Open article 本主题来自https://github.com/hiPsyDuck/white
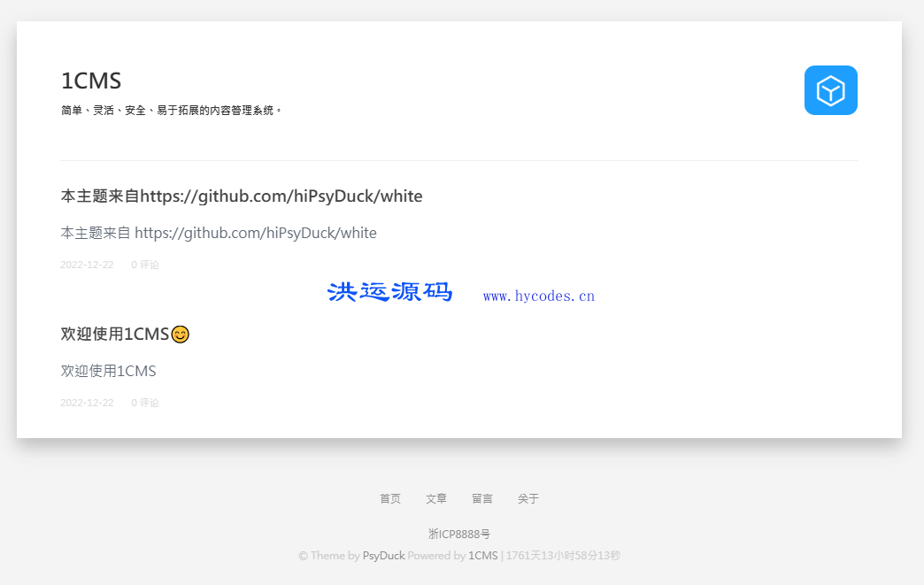The height and width of the screenshot is (585, 924). click(x=242, y=196)
